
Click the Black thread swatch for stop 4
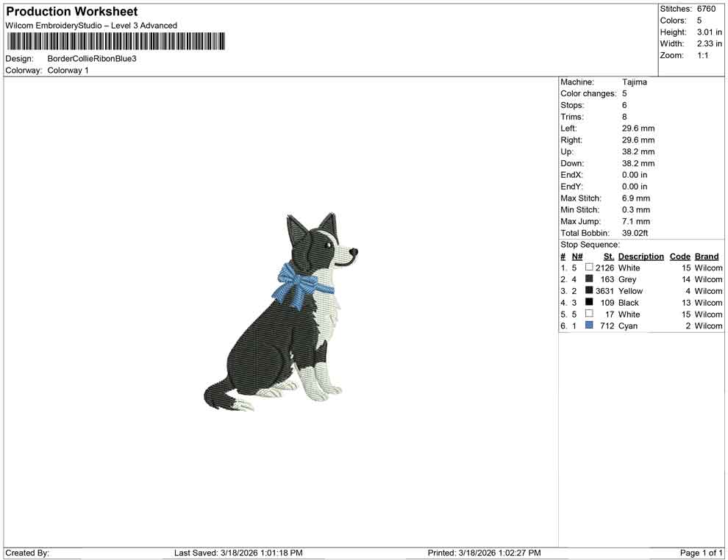[x=589, y=302]
